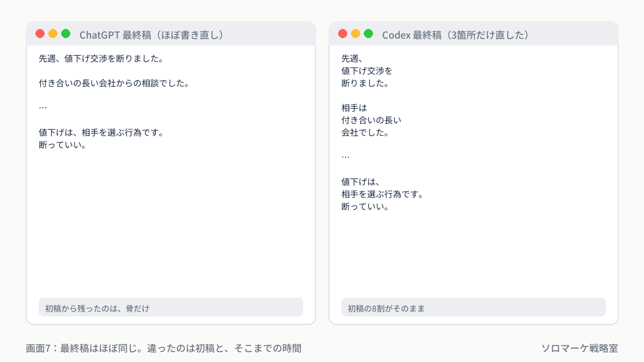This screenshot has width=644, height=362.
Task: Select line '先週、値下げ交渉を断りました。' in ChatGPT window
Action: (x=101, y=57)
